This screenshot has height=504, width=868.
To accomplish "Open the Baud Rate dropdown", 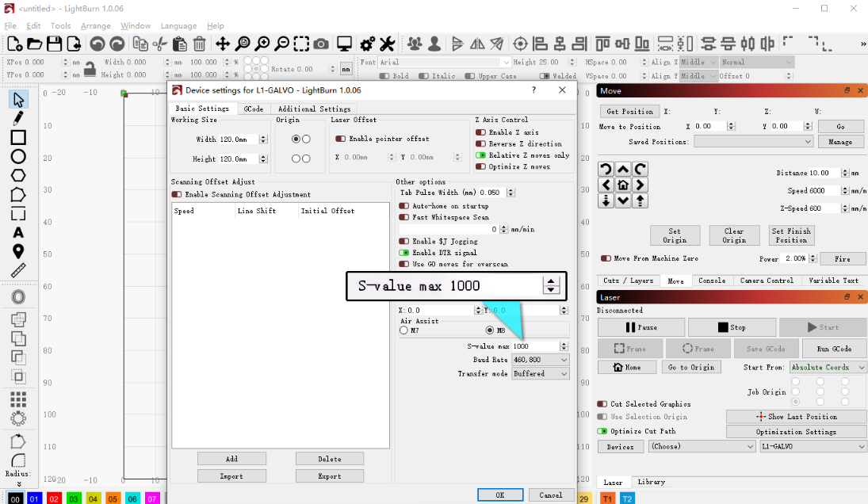I will (x=541, y=360).
